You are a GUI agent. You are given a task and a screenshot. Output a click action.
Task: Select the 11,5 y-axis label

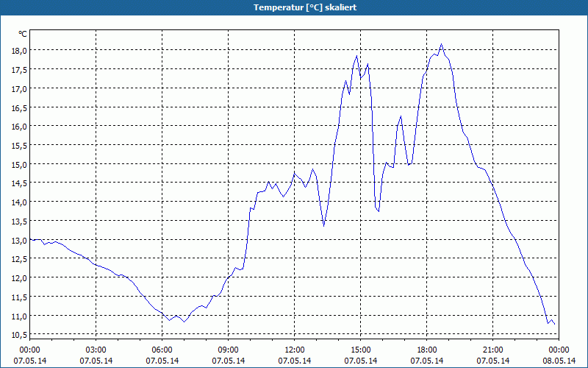click(x=19, y=297)
